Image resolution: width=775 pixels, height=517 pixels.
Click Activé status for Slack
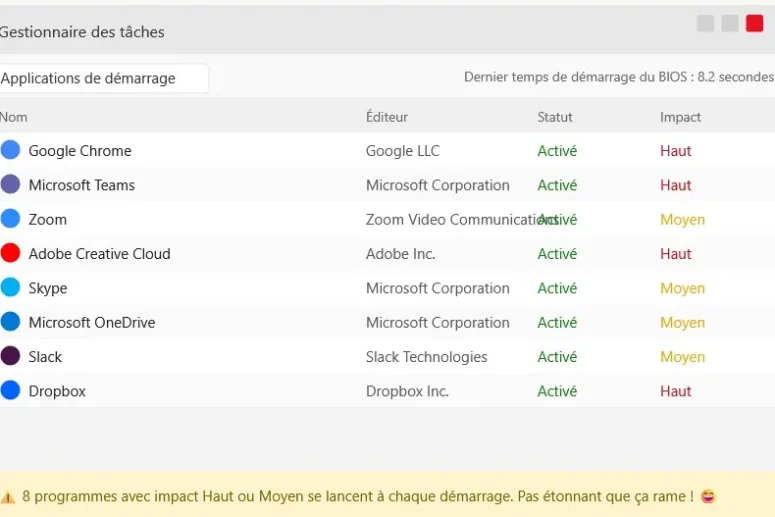(x=557, y=357)
